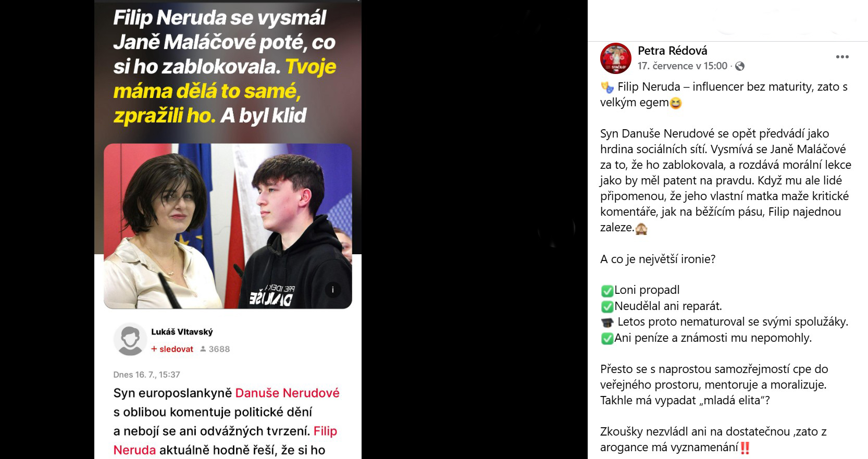Screen dimensions: 868x459
Task: Click the article headline text in image
Action: 225,67
